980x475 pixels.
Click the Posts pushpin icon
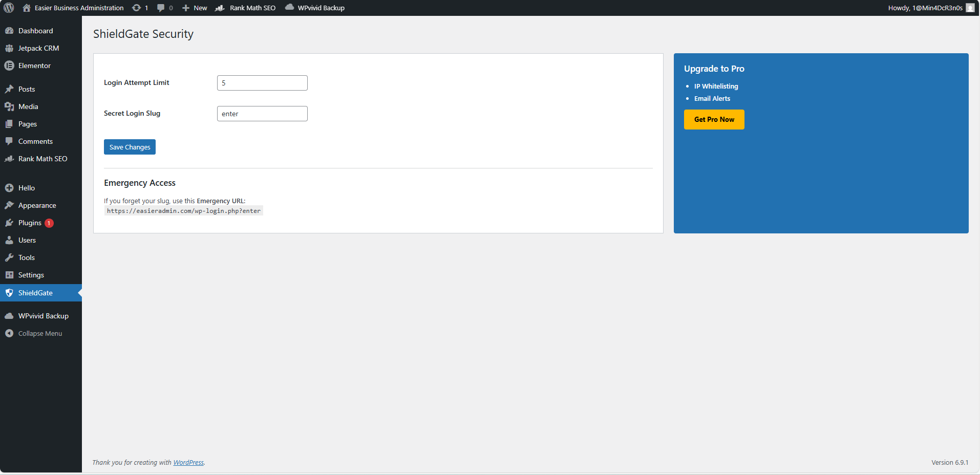click(x=9, y=89)
